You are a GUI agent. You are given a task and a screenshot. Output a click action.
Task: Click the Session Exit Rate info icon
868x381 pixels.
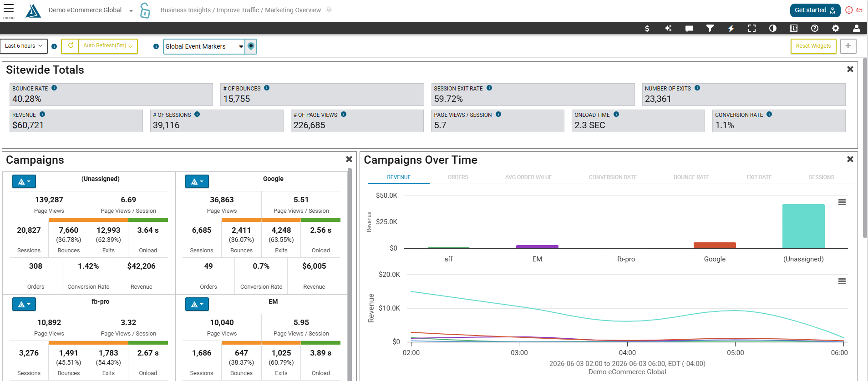(x=489, y=88)
